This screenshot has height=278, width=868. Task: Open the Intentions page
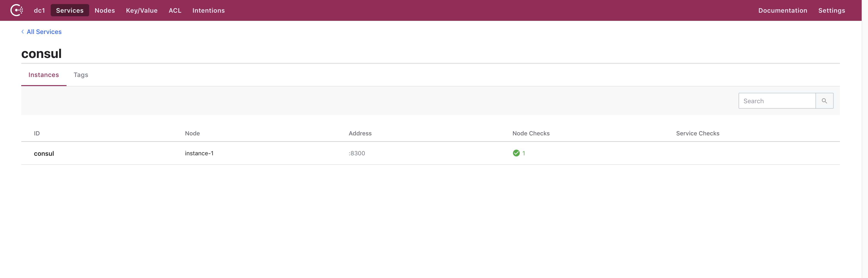208,10
